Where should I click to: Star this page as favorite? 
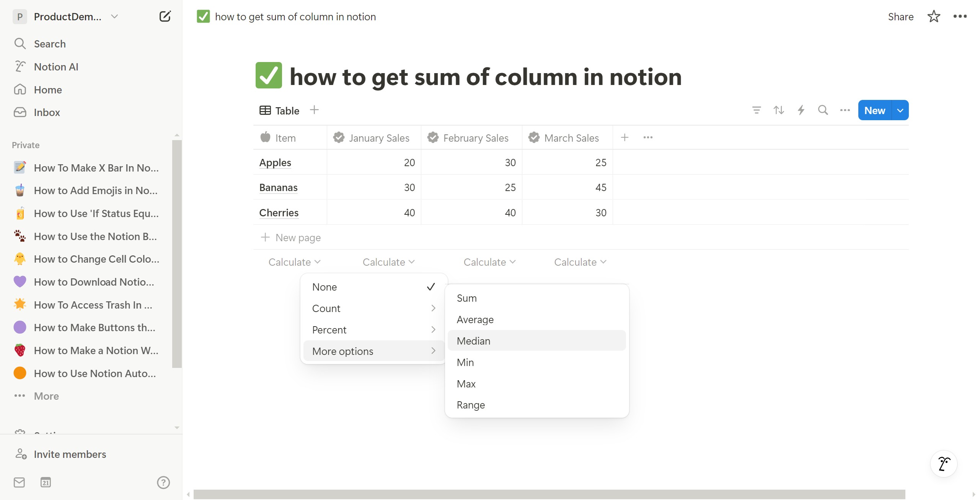934,16
